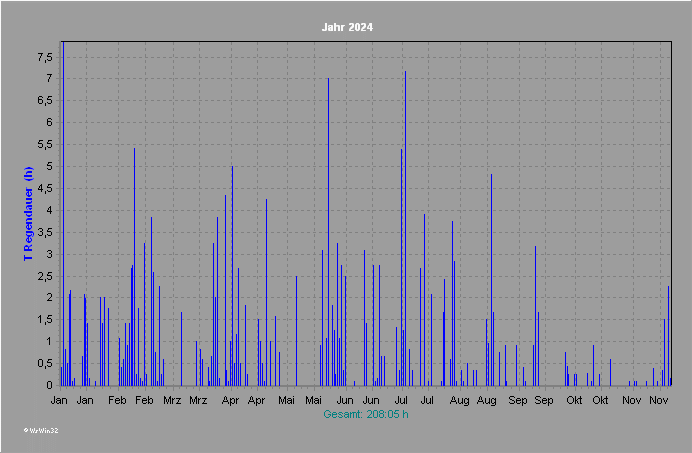
Task: Pick the 2,5 y-axis tick label
Action: [44, 276]
